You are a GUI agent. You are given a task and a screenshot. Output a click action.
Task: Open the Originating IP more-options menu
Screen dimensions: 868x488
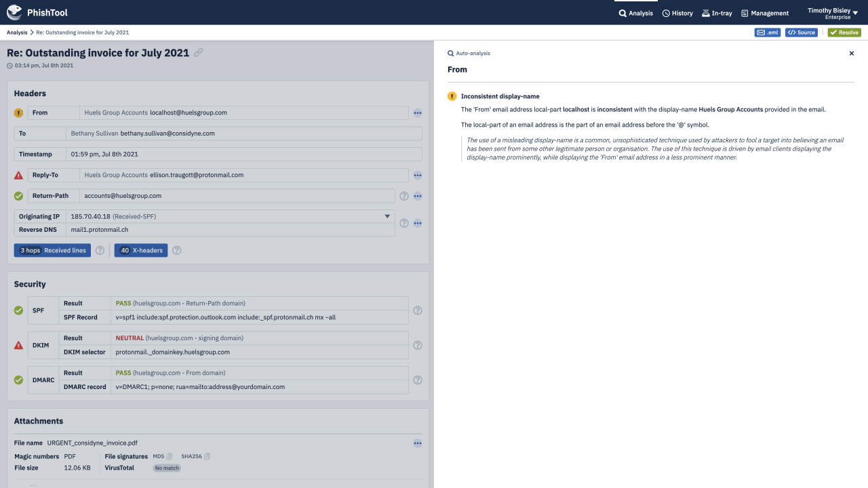(418, 223)
